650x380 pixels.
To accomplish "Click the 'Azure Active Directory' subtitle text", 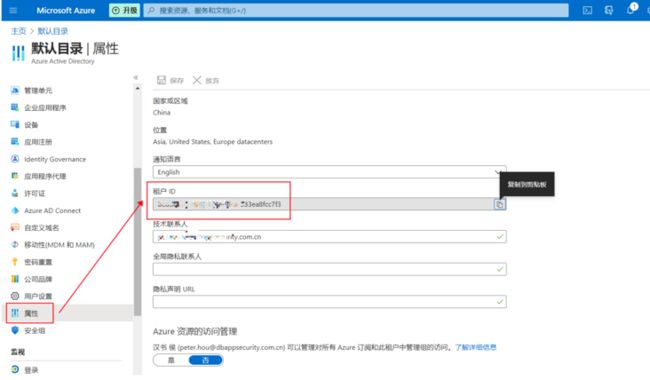I will tap(63, 61).
